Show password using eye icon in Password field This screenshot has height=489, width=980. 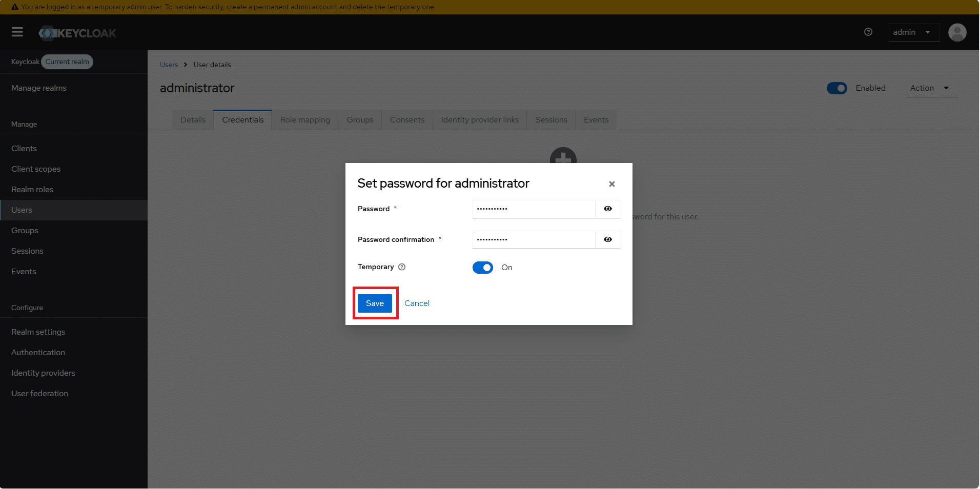pos(607,209)
